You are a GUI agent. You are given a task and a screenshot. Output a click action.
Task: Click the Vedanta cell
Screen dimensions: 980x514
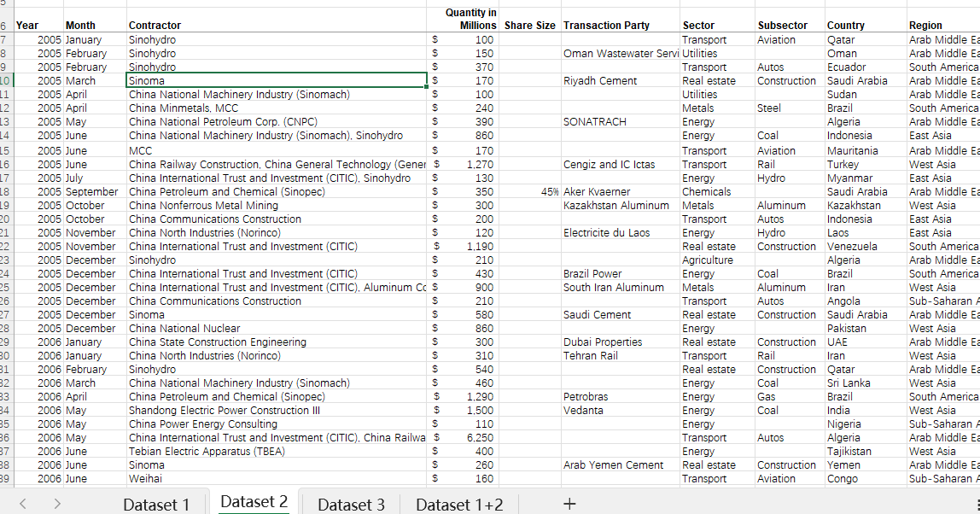point(621,410)
